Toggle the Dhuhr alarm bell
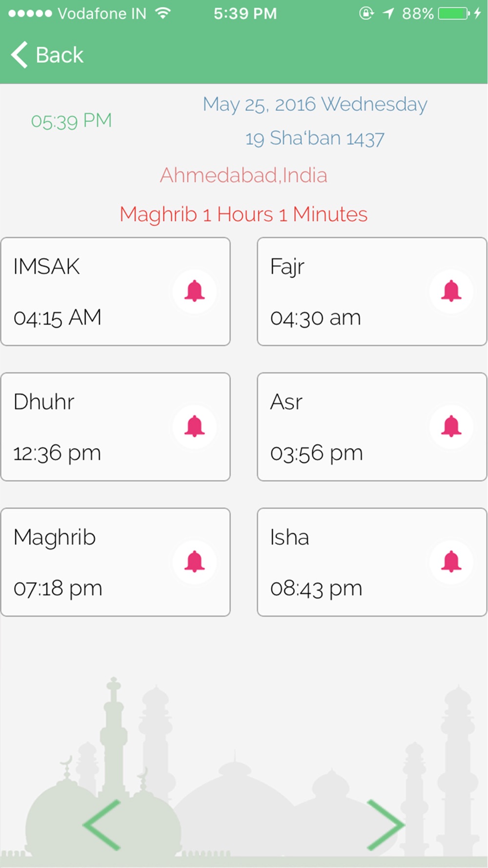The width and height of the screenshot is (488, 868). tap(194, 427)
